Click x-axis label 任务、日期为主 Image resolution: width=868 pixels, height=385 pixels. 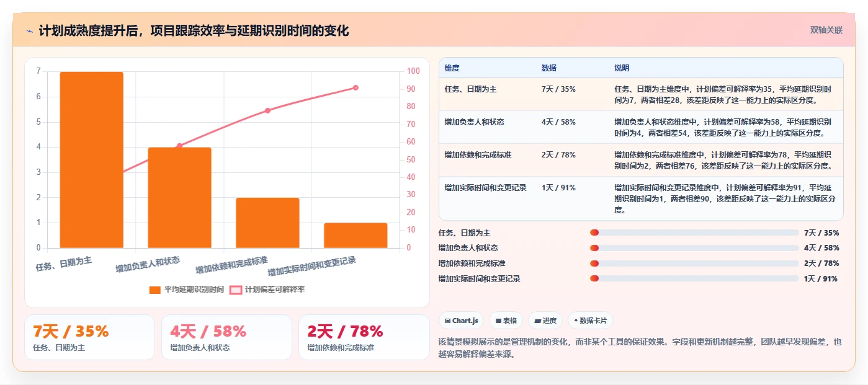(x=64, y=264)
